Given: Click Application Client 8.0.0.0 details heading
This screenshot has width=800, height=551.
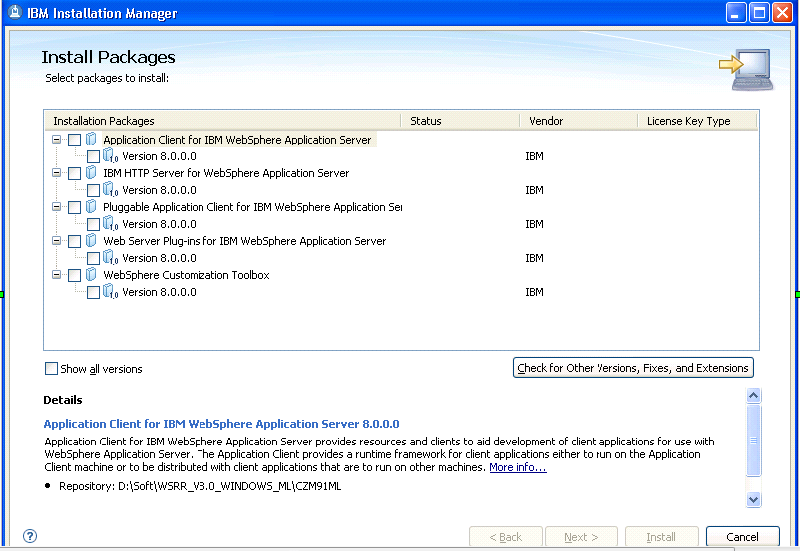Looking at the screenshot, I should pyautogui.click(x=221, y=424).
